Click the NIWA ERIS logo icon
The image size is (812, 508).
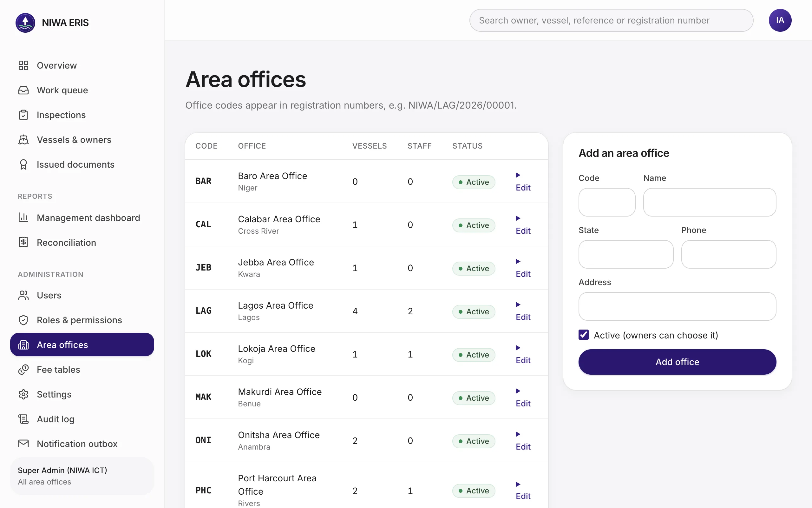(25, 23)
